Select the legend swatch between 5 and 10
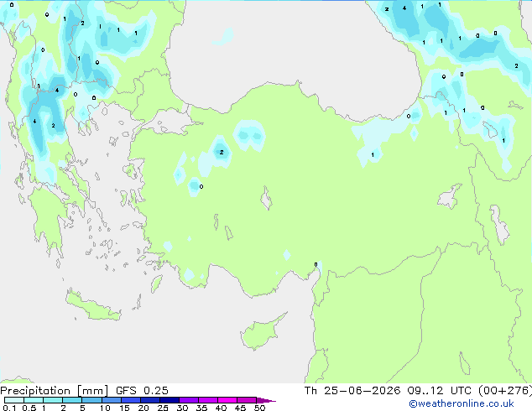The height and width of the screenshot is (411, 532). coord(91,400)
